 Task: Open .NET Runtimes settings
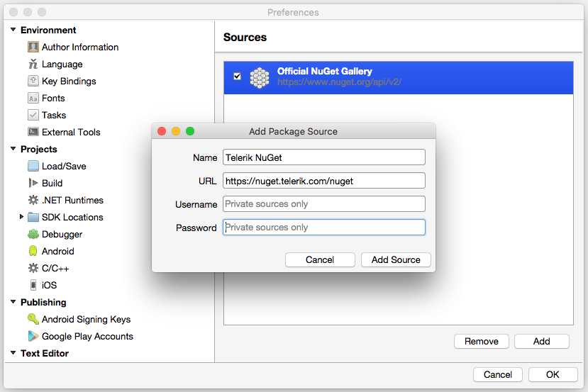[x=72, y=200]
